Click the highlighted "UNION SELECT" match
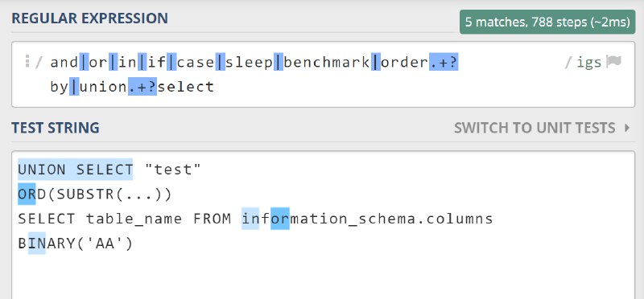The image size is (644, 299). click(x=75, y=170)
